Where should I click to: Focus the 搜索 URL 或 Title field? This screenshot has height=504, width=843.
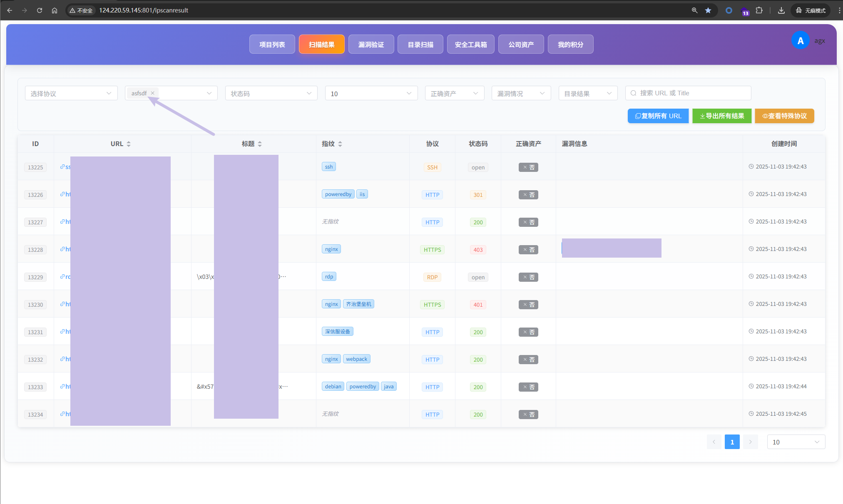(x=688, y=93)
